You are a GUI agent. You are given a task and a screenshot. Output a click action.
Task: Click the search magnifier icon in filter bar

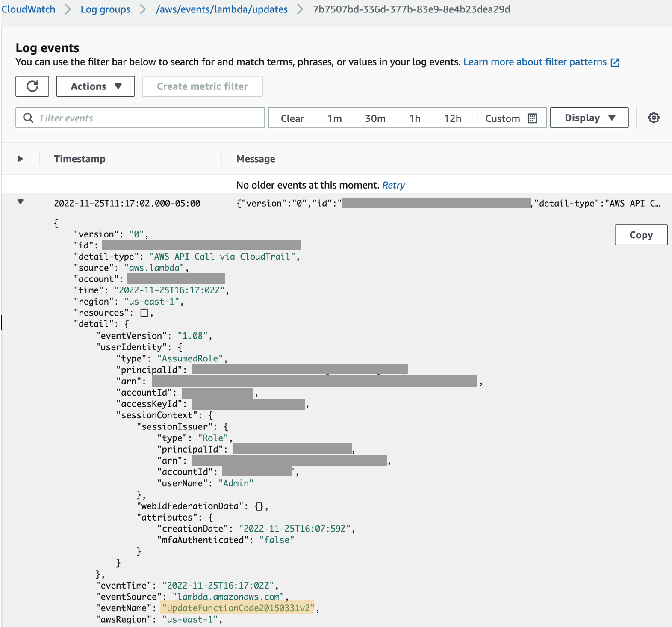28,118
